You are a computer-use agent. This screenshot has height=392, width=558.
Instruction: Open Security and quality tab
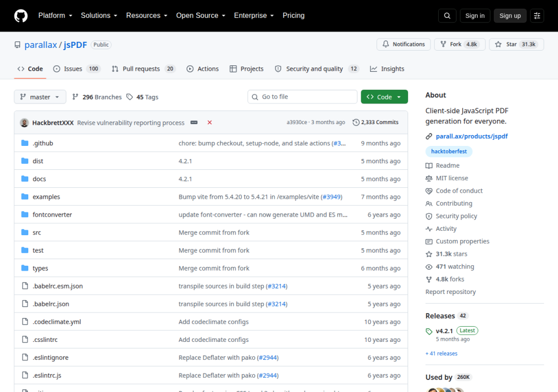pyautogui.click(x=317, y=69)
